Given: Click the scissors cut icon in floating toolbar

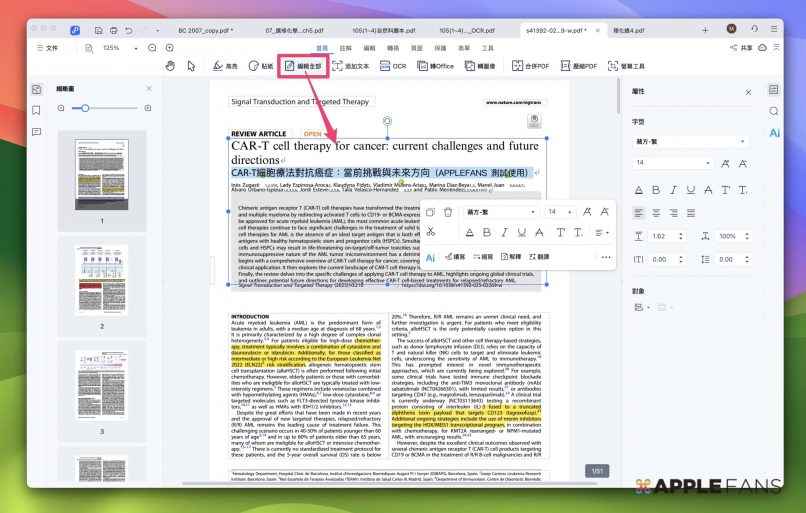Looking at the screenshot, I should pyautogui.click(x=430, y=232).
